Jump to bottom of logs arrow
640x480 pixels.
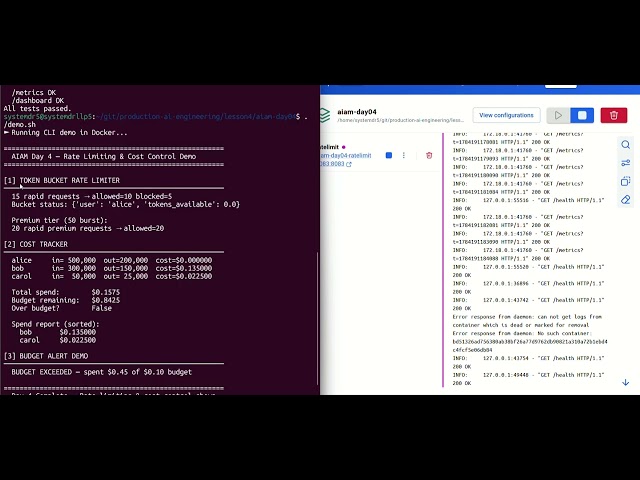pyautogui.click(x=625, y=382)
